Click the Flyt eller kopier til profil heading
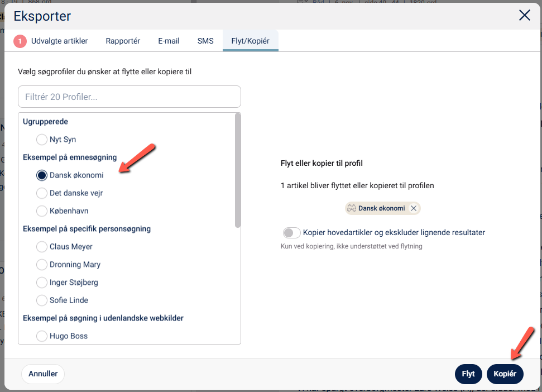Image resolution: width=542 pixels, height=392 pixels. click(x=322, y=163)
